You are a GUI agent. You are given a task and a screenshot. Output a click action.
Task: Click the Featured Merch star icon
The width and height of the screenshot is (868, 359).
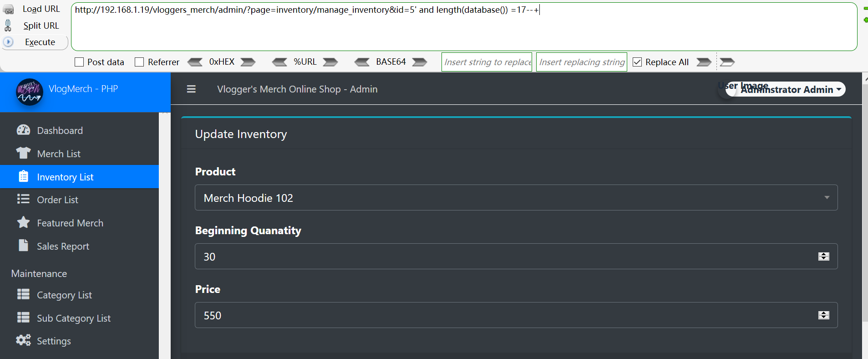coord(23,222)
